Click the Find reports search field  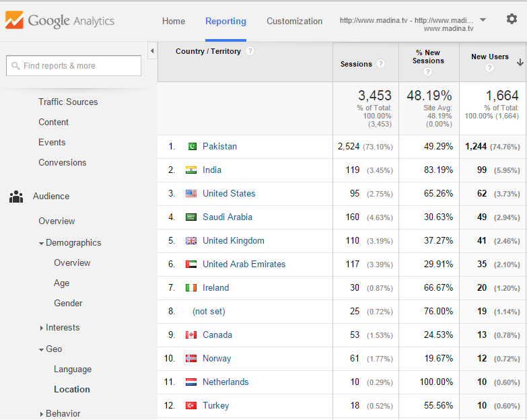tap(73, 65)
